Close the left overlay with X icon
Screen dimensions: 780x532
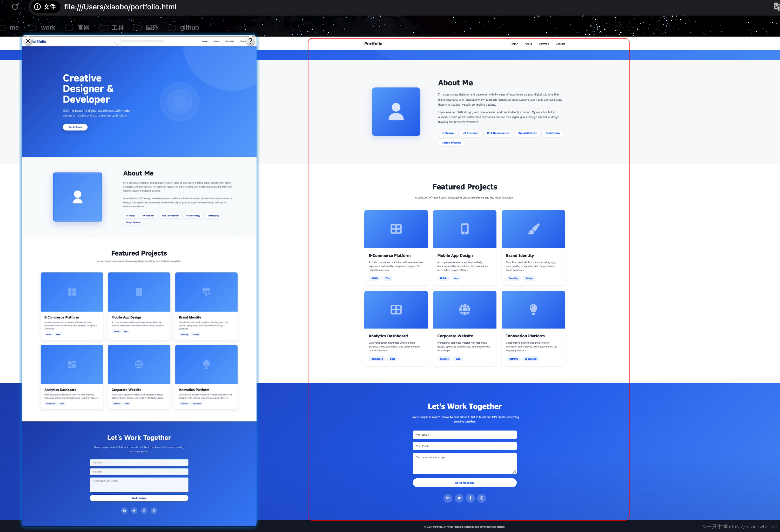[28, 41]
